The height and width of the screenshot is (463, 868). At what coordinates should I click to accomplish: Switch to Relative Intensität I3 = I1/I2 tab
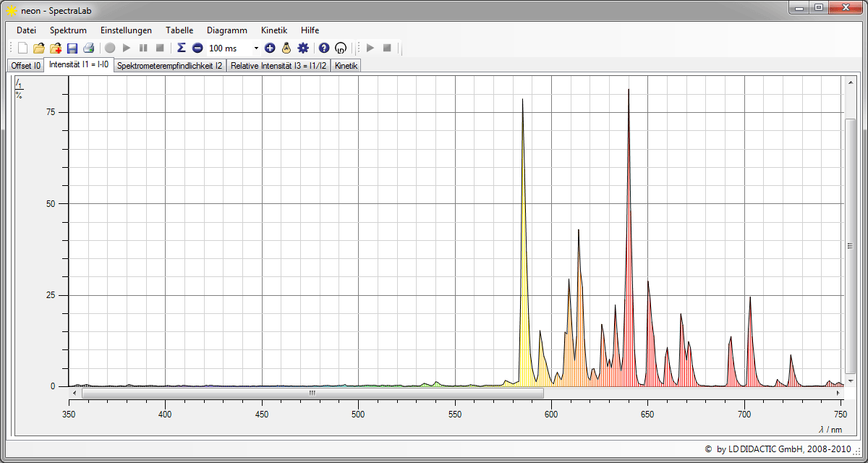coord(278,66)
